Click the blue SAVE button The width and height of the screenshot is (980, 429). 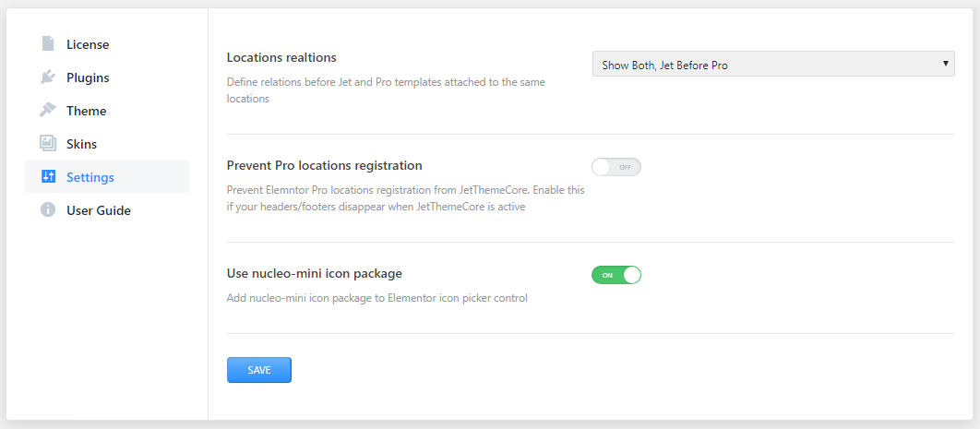tap(258, 370)
